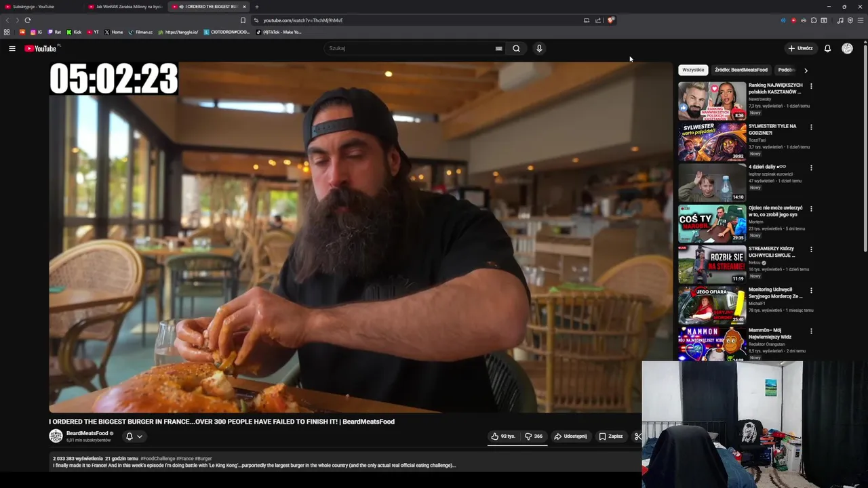Open the BeardMeatsFood channel name link
868x488 pixels.
click(x=87, y=433)
